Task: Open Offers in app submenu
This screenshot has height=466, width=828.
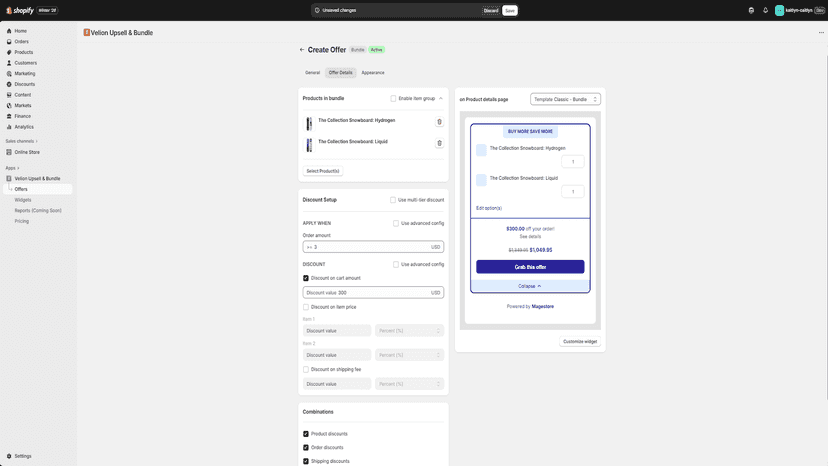Action: [38, 189]
